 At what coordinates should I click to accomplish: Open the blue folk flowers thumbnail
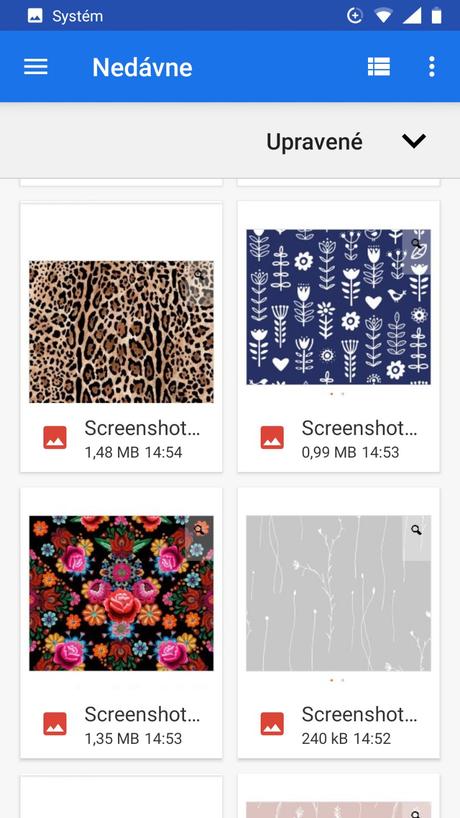(338, 307)
